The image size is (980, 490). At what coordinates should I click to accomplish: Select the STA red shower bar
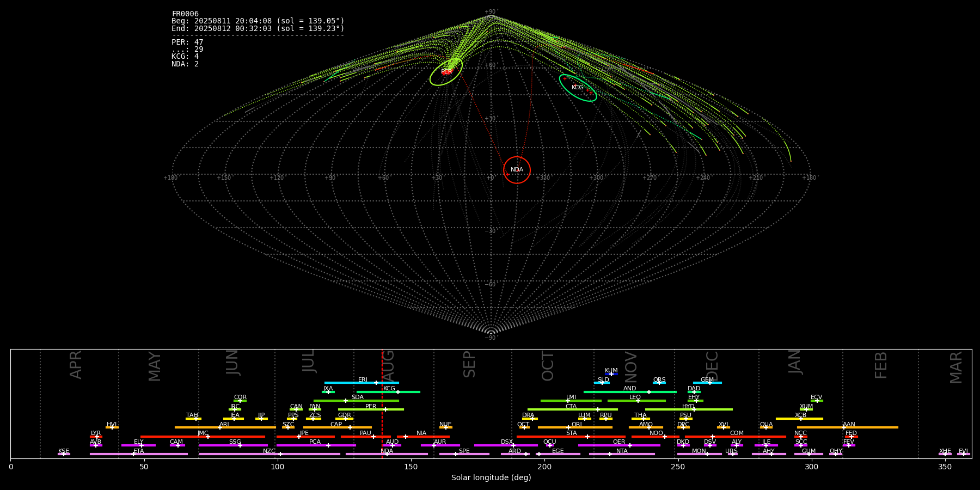click(x=571, y=437)
